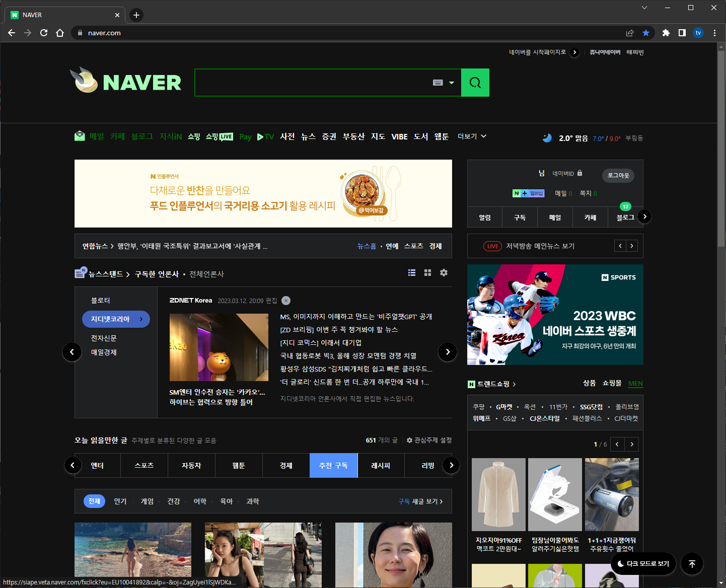Open the 증권 menu item

pyautogui.click(x=329, y=136)
